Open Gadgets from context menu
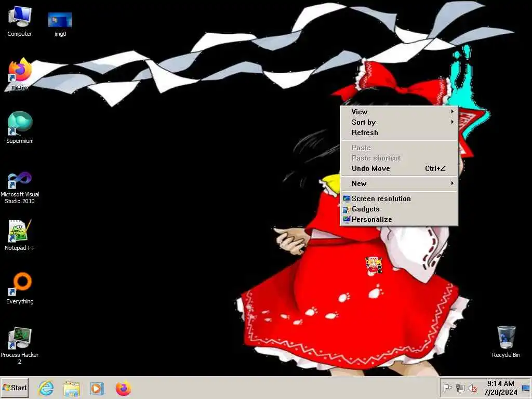Viewport: 532px width, 399px height. (x=399, y=209)
